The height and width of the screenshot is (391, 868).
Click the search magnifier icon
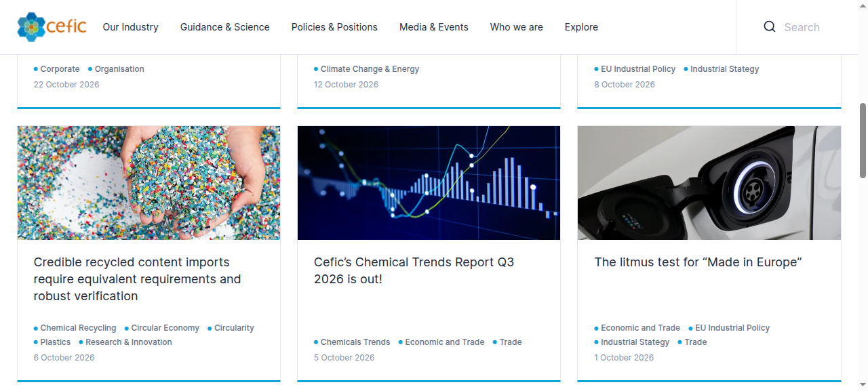coord(770,27)
